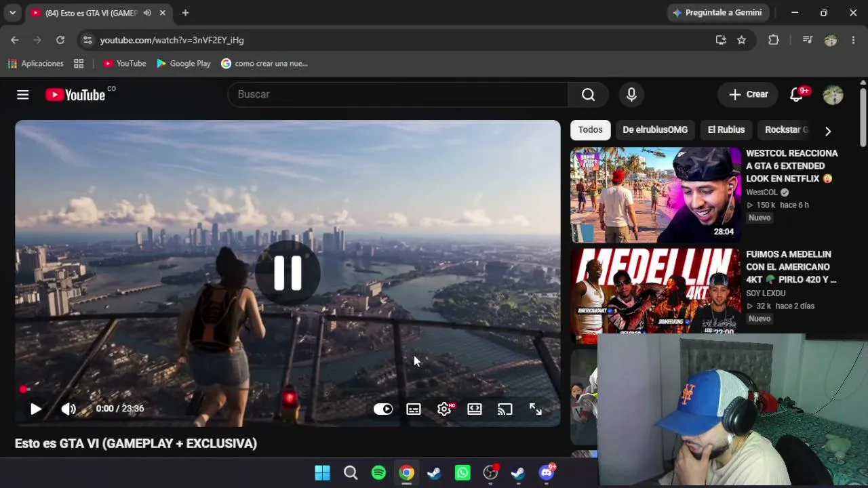Close the Esto es GTA VI tab
Viewport: 868px width, 488px height.
(163, 13)
